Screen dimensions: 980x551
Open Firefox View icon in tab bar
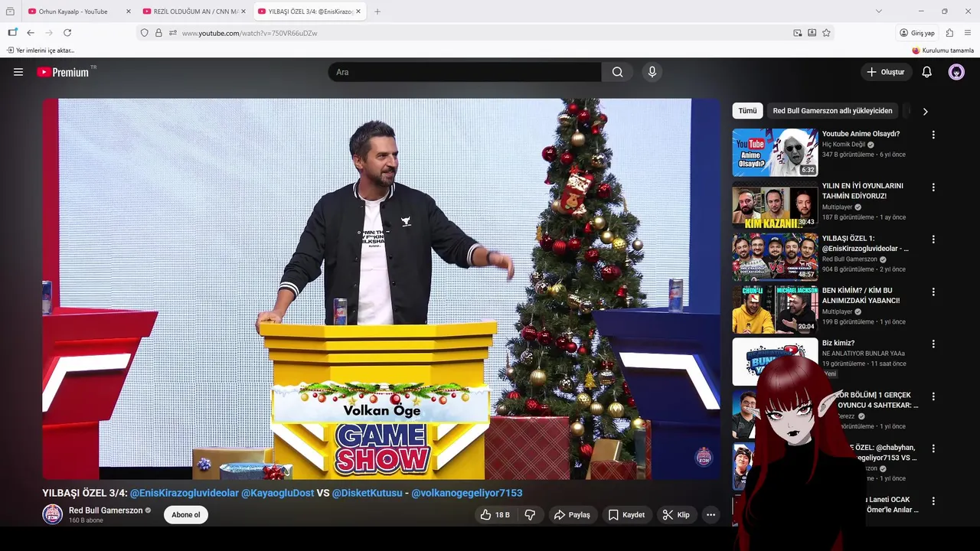tap(10, 11)
